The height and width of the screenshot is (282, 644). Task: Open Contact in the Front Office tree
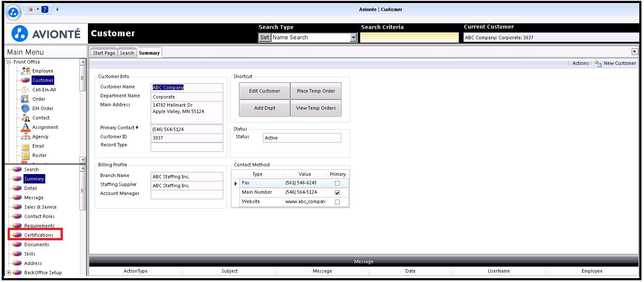[41, 118]
